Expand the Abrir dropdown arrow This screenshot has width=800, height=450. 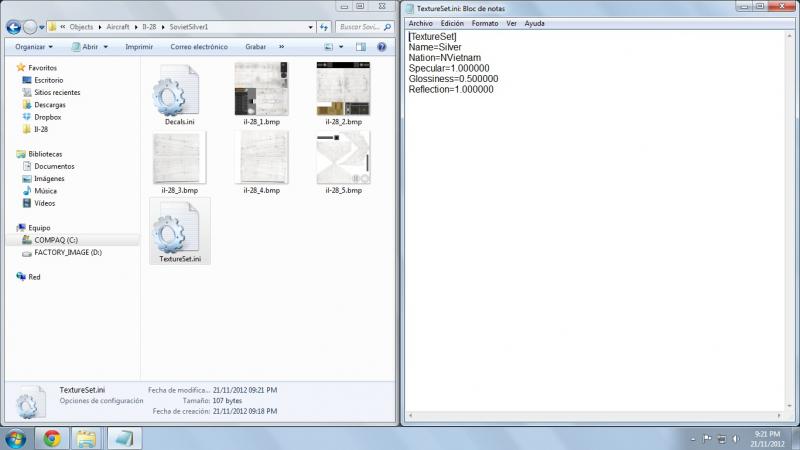pos(106,47)
